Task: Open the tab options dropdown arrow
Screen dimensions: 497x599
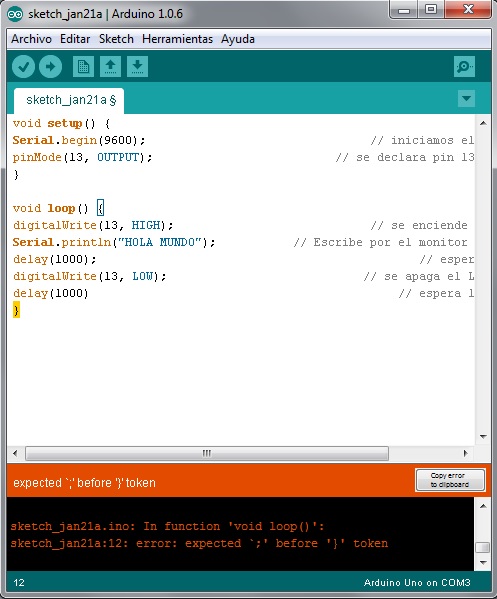Action: coord(466,99)
